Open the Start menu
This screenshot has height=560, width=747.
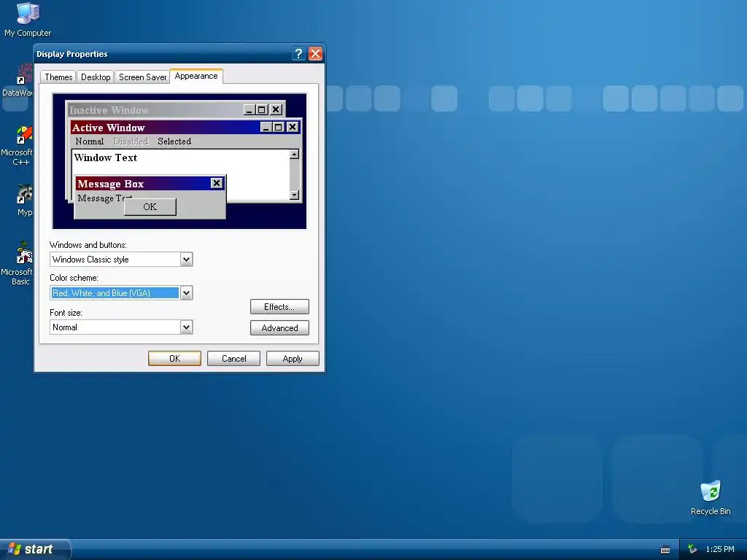coord(35,549)
